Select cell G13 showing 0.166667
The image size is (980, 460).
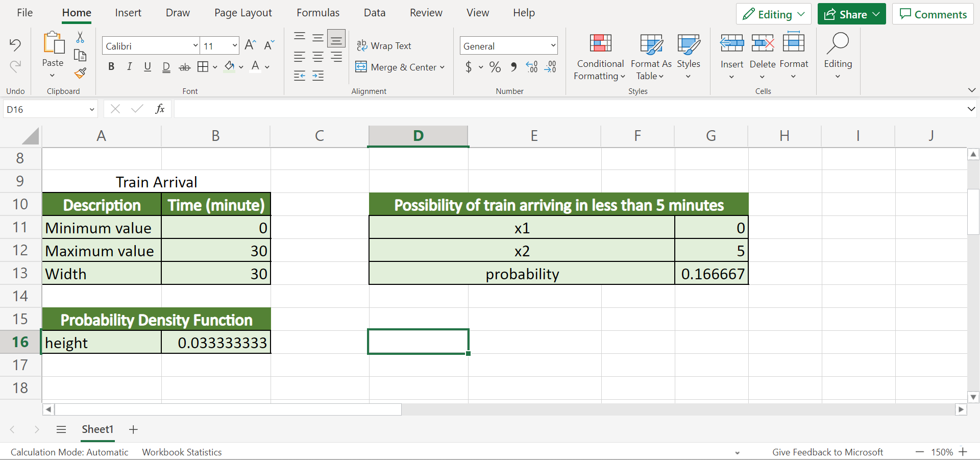coord(712,274)
